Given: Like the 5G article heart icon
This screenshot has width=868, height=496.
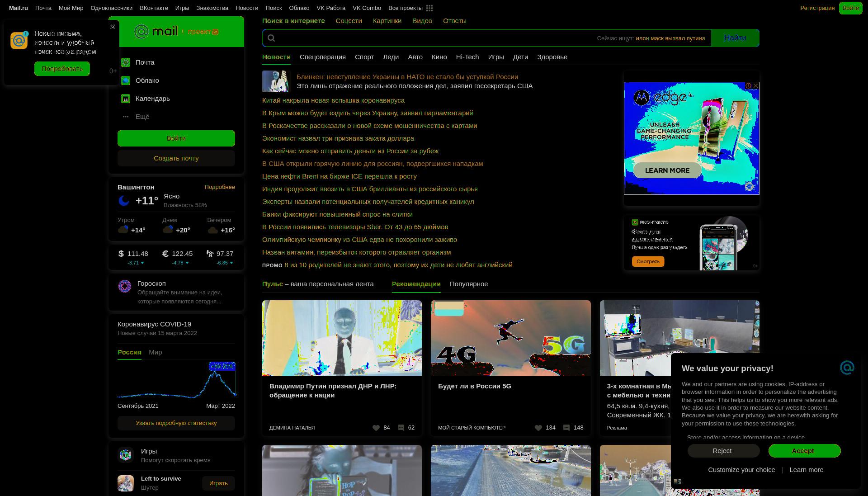Looking at the screenshot, I should [538, 428].
